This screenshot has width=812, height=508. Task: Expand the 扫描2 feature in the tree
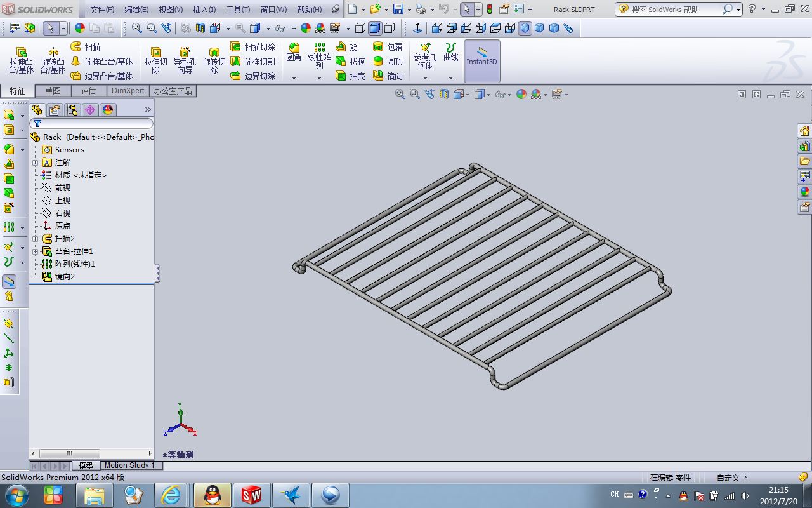pyautogui.click(x=35, y=238)
